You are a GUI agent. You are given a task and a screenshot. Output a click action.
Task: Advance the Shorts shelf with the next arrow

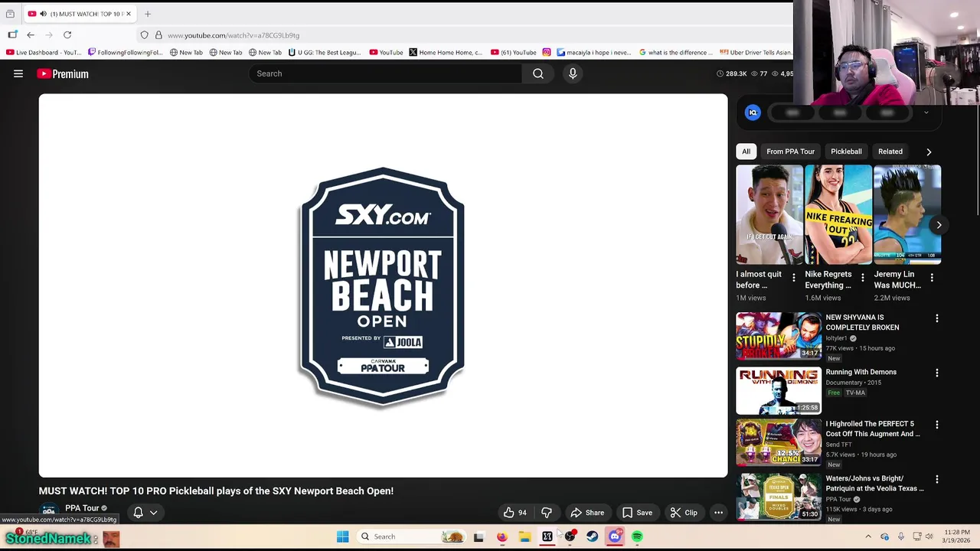939,225
